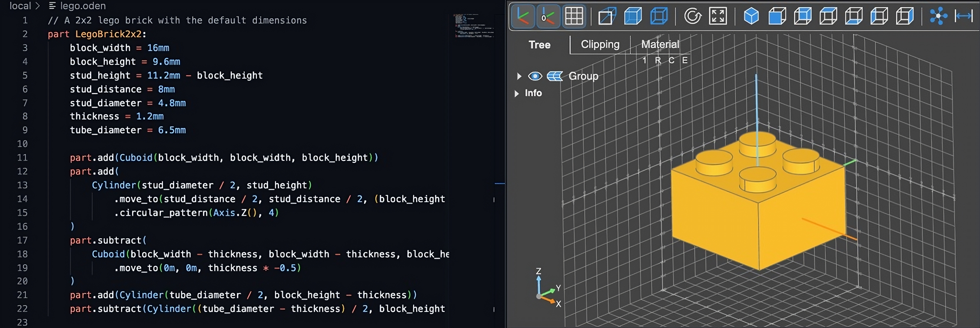Viewport: 980px width, 328px height.
Task: Switch to orthographic camera cube icon
Action: (607, 17)
